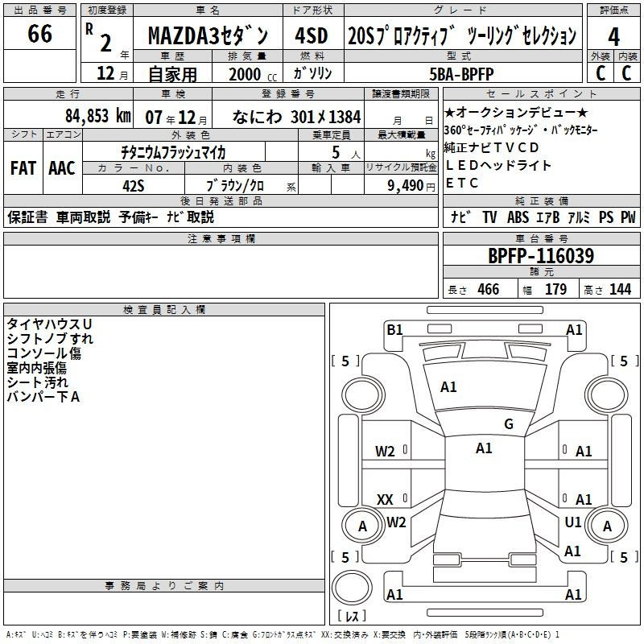Select width value 179
This screenshot has width=644, height=644.
click(x=555, y=289)
